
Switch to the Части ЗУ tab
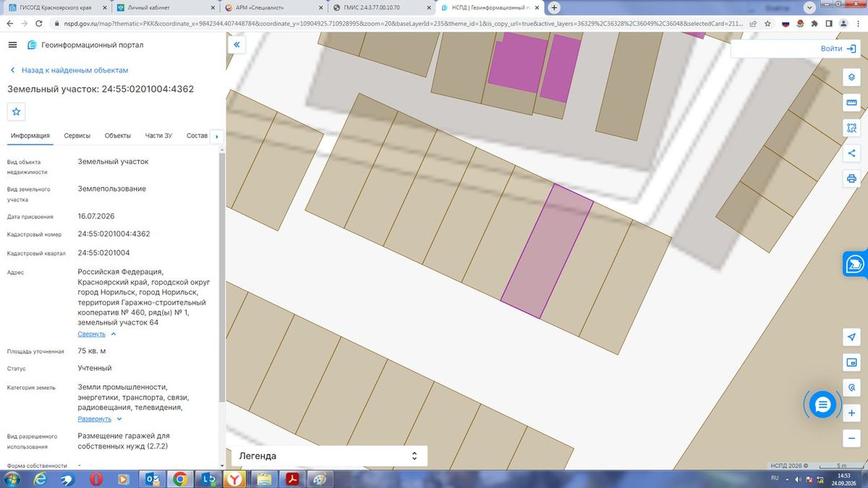158,136
